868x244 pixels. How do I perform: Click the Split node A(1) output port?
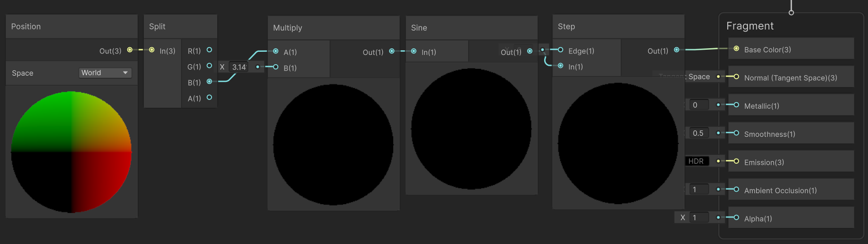pyautogui.click(x=209, y=97)
